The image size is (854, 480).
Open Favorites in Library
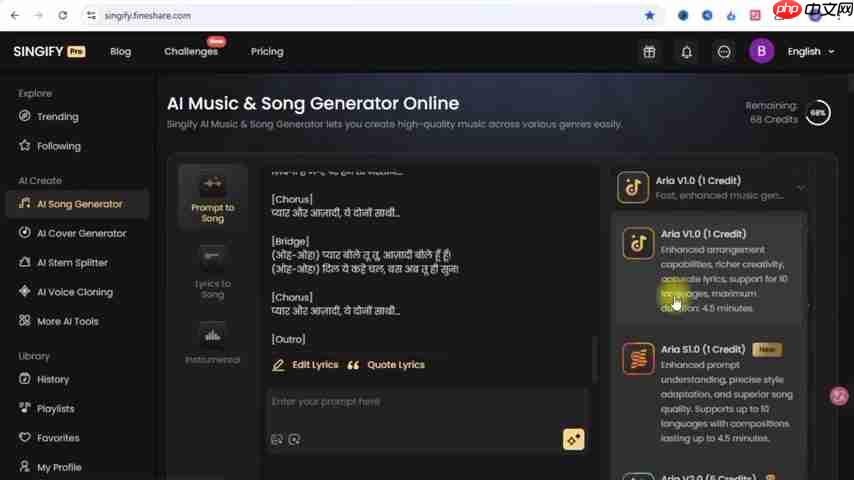pos(49,438)
